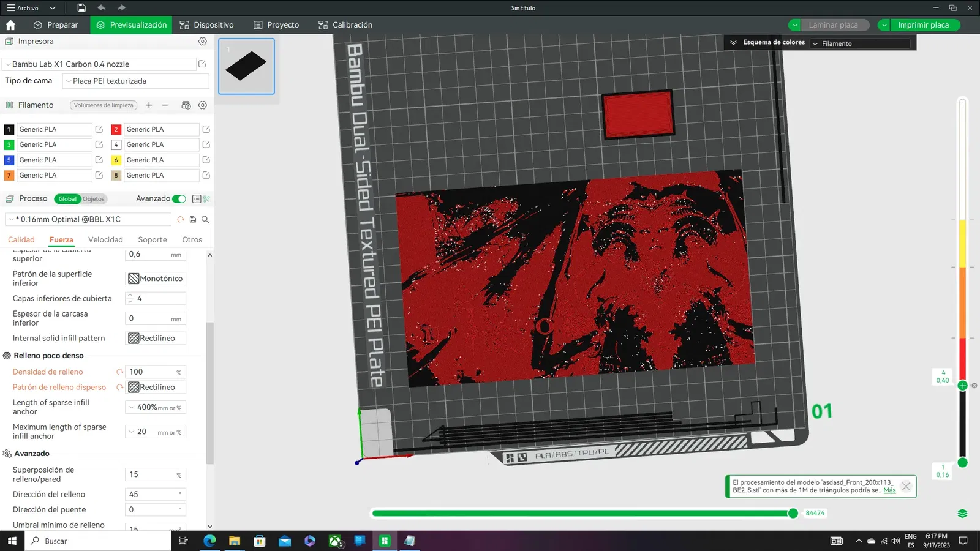
Task: Click the home icon
Action: (x=10, y=25)
